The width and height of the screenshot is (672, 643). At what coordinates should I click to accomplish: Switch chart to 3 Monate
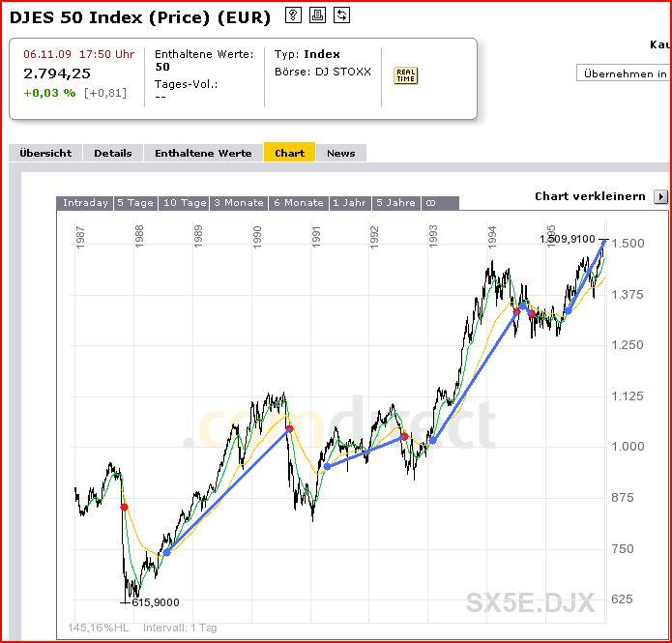(239, 203)
